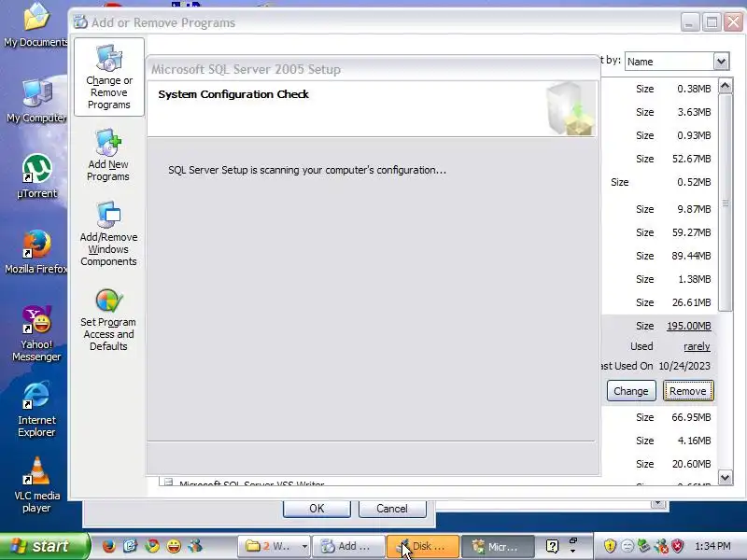The image size is (747, 560).
Task: Click the 195.00MB size link
Action: [689, 326]
